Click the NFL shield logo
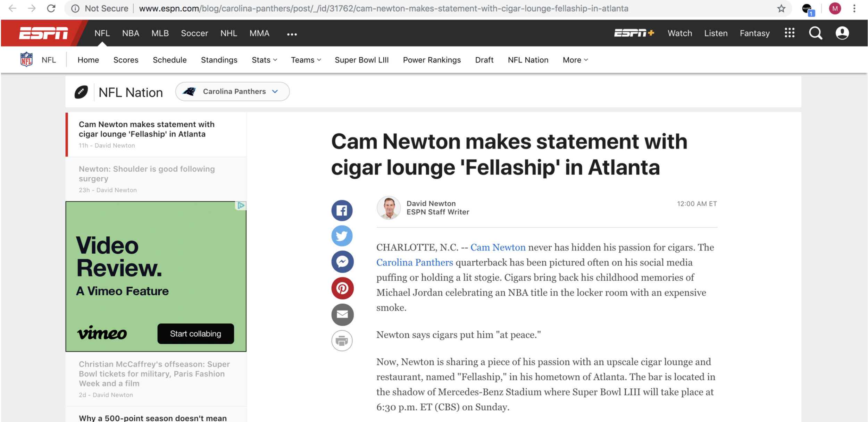Screen dimensions: 868x422 click(26, 59)
